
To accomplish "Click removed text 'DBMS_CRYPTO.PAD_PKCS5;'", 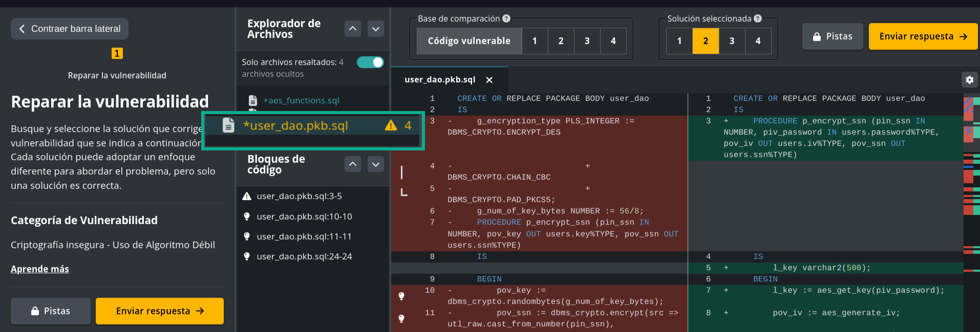I will pyautogui.click(x=501, y=200).
